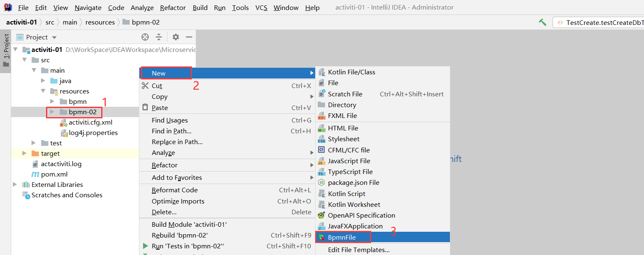Select Scratches and Consoles node
Image resolution: width=644 pixels, height=255 pixels.
(63, 195)
